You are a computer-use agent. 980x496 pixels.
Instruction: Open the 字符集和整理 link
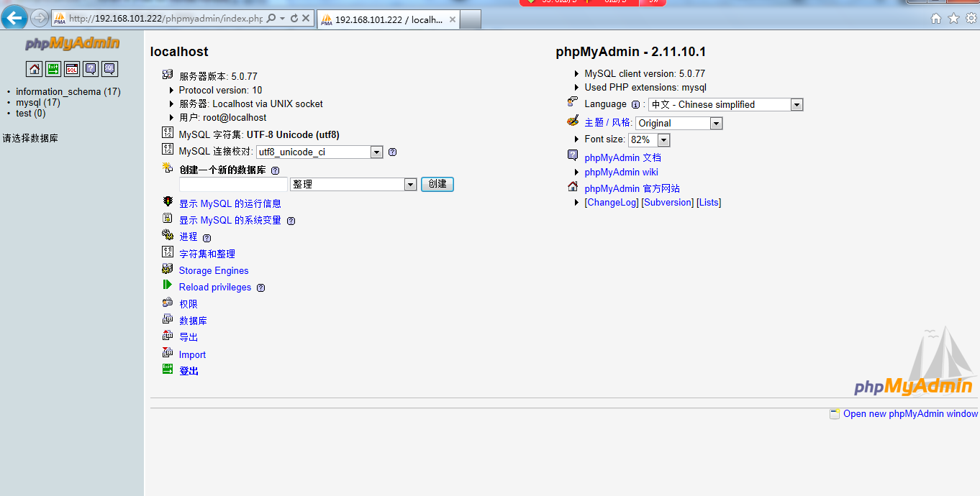[x=207, y=254]
